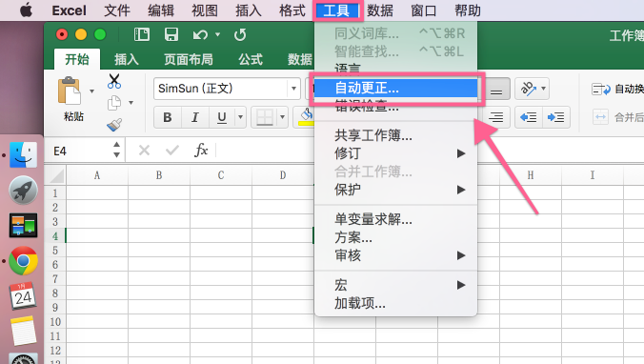Click the increase indent icon
The width and height of the screenshot is (644, 364).
[556, 117]
